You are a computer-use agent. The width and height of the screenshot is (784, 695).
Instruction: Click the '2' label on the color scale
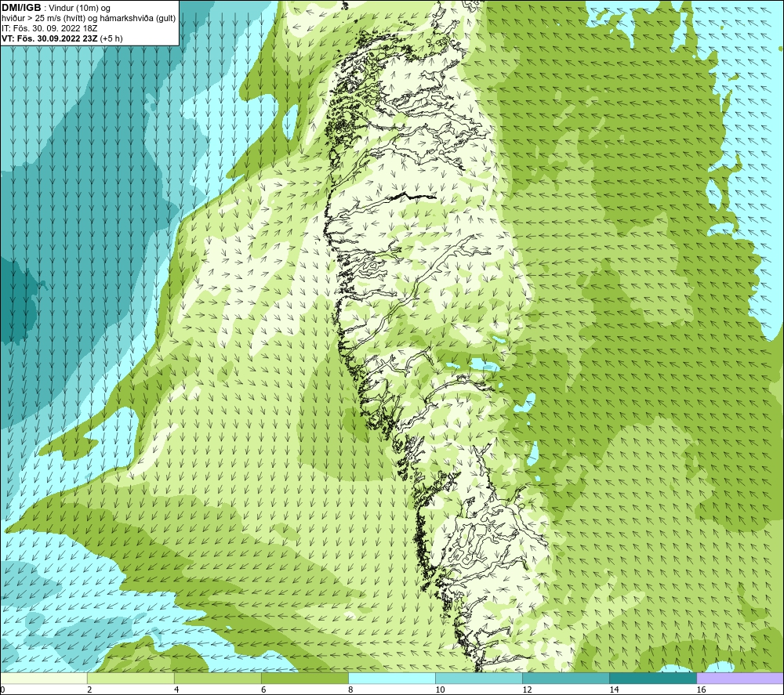pos(89,690)
